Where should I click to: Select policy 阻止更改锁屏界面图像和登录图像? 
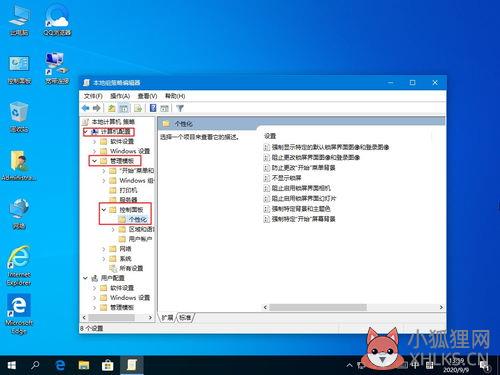click(x=312, y=157)
